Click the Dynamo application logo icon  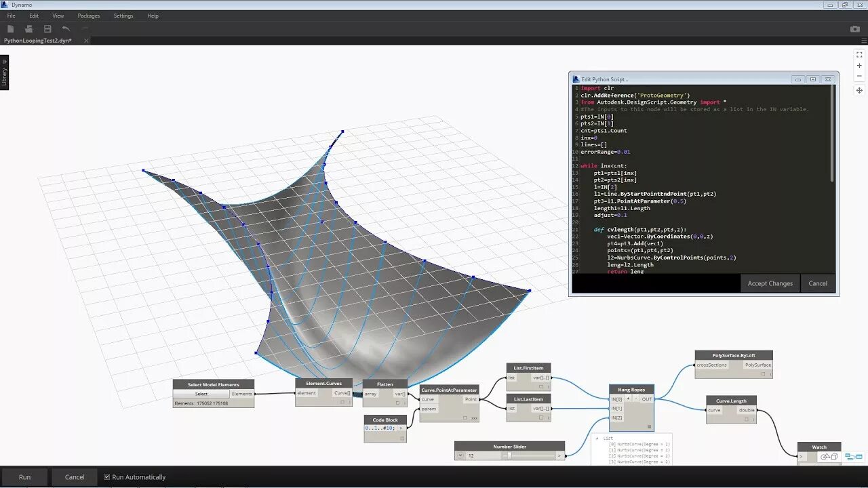[x=5, y=5]
